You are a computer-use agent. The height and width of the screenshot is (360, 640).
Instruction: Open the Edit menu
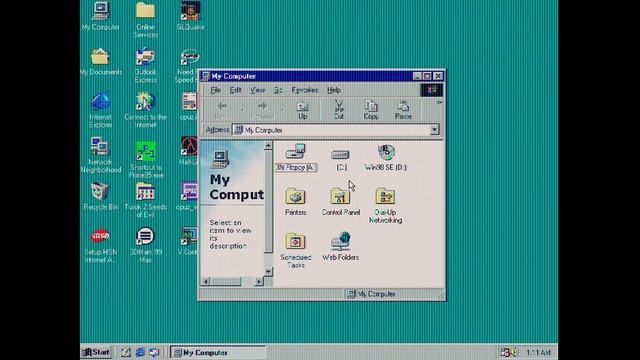[x=235, y=90]
